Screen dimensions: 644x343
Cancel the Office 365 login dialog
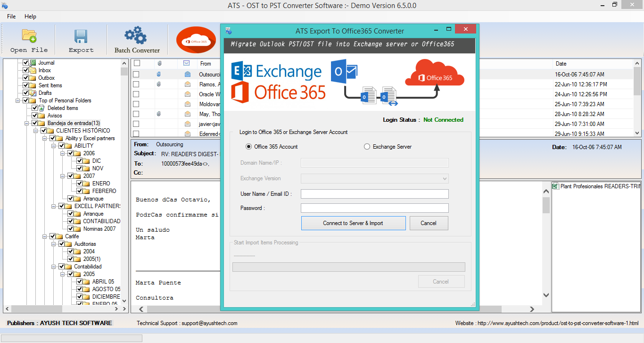coord(429,223)
